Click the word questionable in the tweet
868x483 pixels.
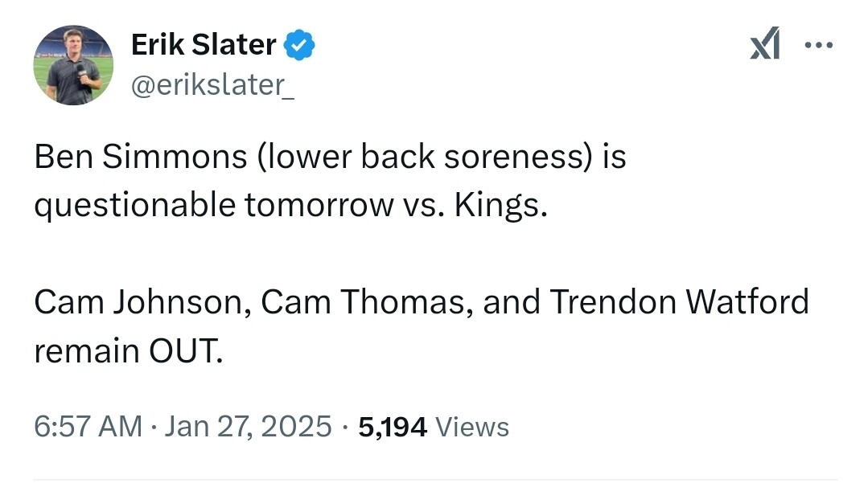pos(134,206)
